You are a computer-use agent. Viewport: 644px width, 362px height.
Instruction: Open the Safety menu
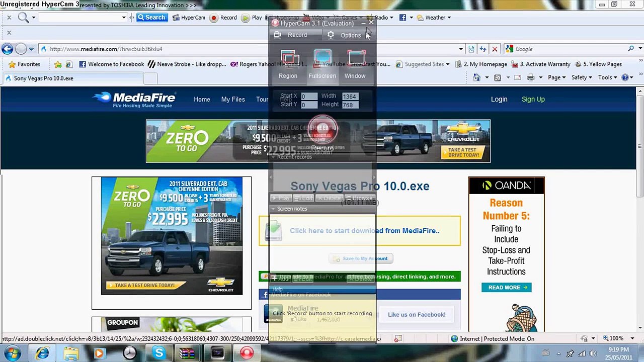582,77
